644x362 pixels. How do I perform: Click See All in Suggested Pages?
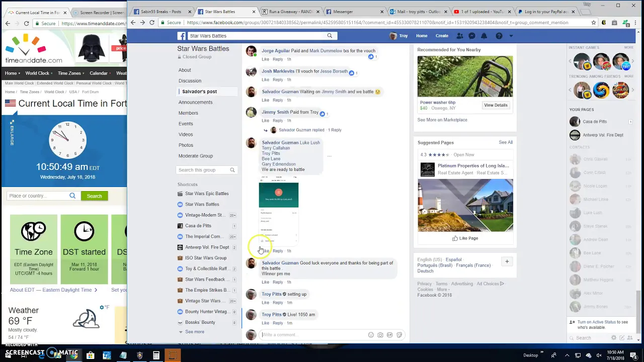click(x=506, y=142)
